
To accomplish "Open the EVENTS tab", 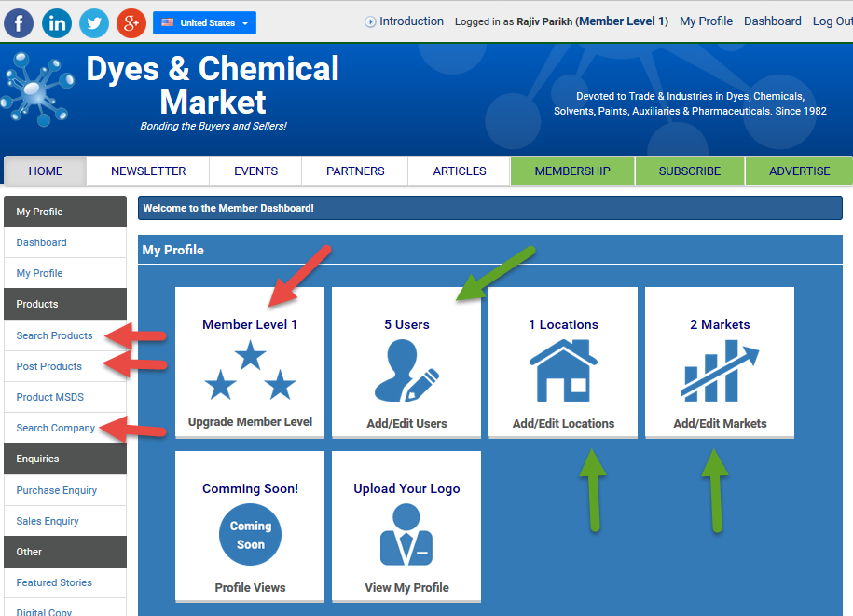I will [255, 171].
